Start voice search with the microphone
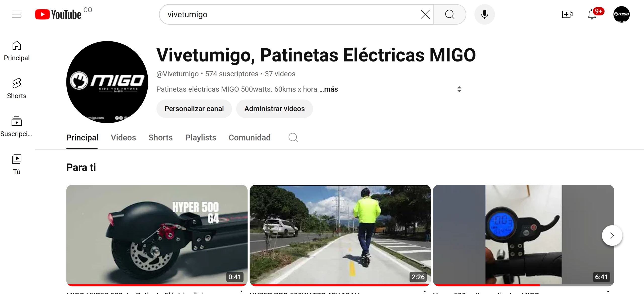Screen dimensions: 644x294 485,14
